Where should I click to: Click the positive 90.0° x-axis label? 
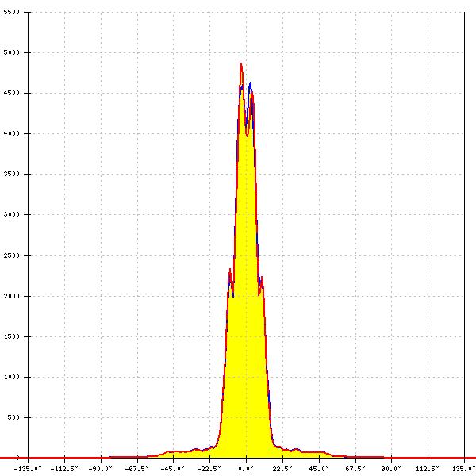point(392,469)
